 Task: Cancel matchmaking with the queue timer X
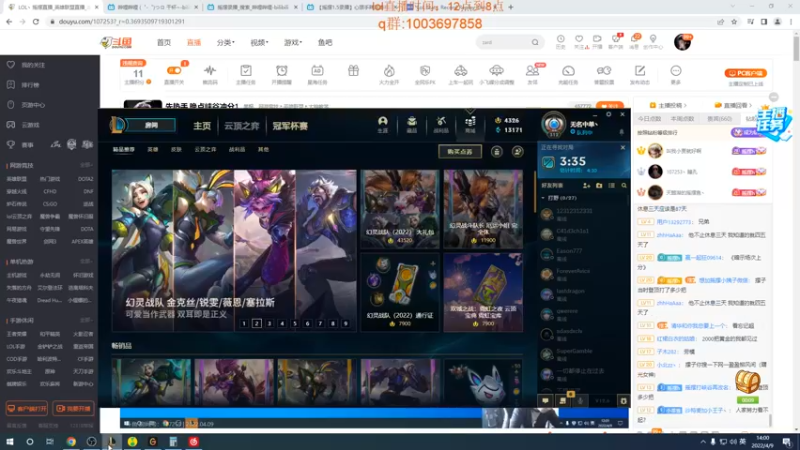(622, 147)
